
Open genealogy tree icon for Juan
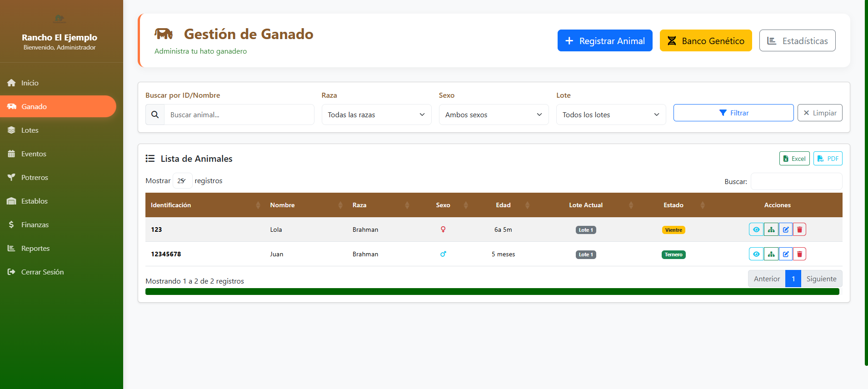pos(771,254)
